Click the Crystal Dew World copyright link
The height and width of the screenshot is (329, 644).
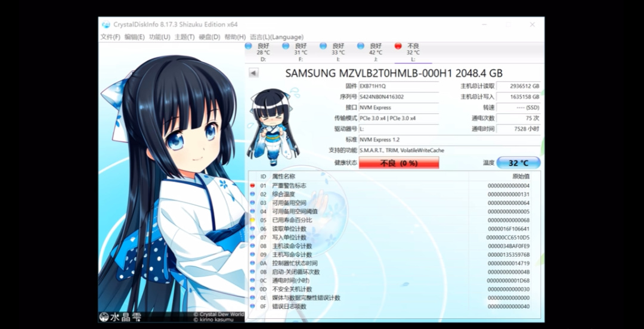click(x=218, y=314)
